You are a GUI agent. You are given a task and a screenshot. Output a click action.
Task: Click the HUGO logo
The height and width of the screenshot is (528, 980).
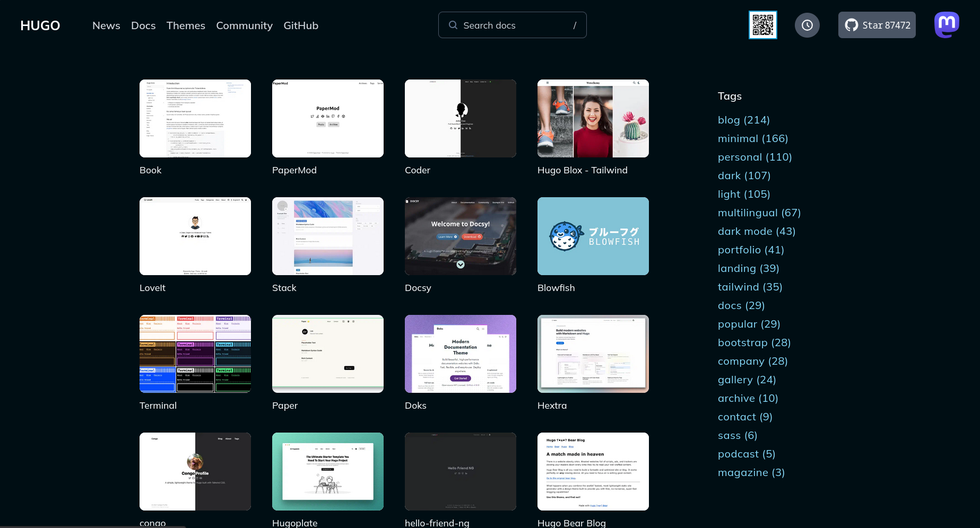40,25
